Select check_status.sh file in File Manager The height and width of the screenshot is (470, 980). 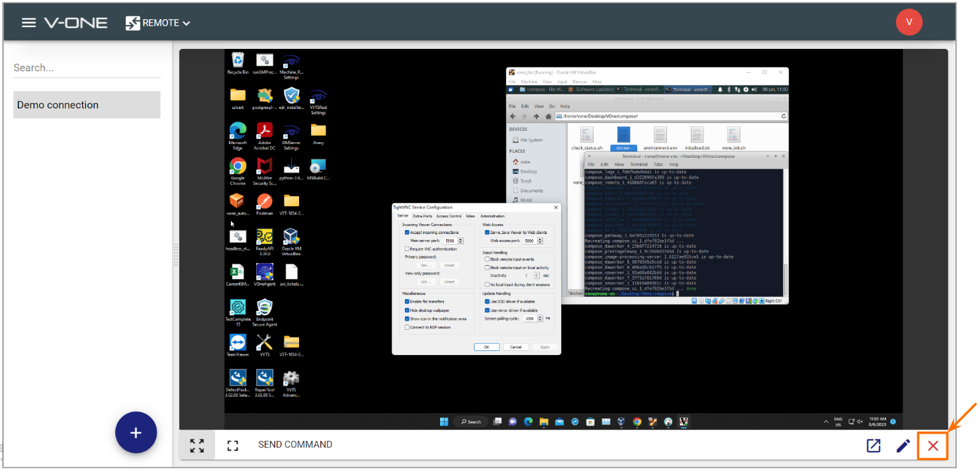587,139
